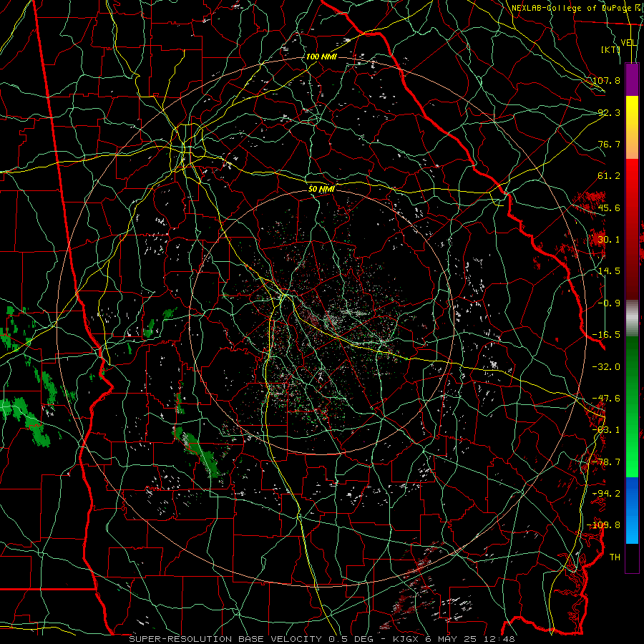The width and height of the screenshot is (644, 644).
Task: Click the 45.6 velocity scale value
Action: point(609,208)
